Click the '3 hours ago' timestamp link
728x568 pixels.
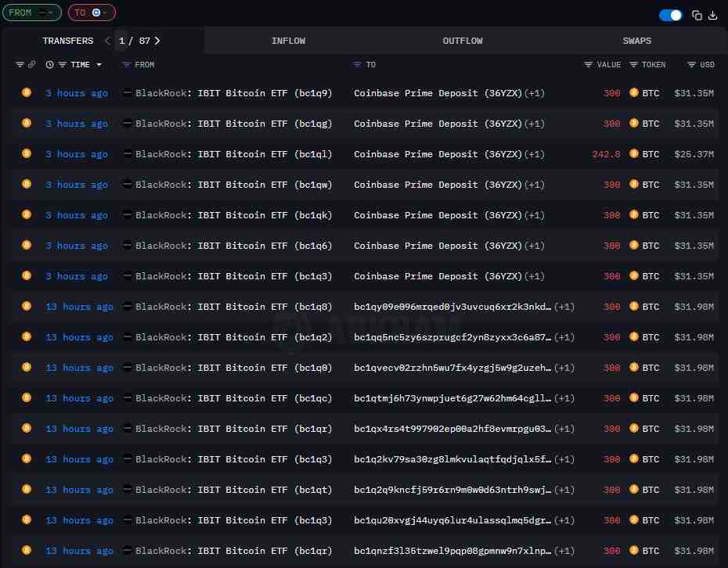tap(76, 92)
